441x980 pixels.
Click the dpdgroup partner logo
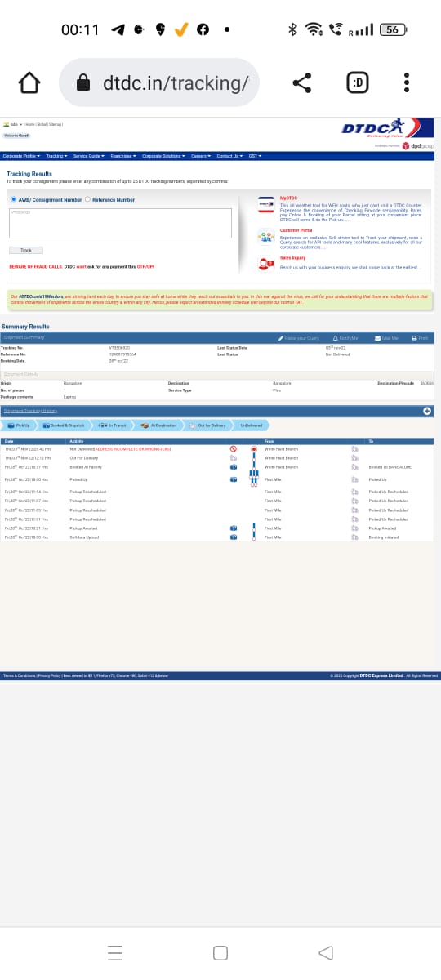click(x=417, y=145)
